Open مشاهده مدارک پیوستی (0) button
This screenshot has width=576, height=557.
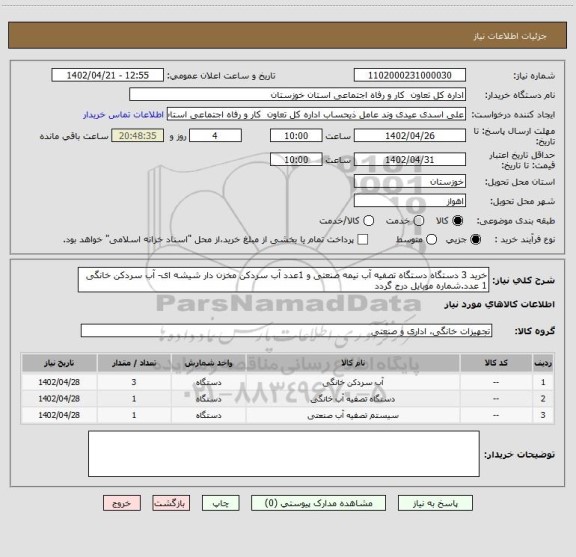[318, 503]
